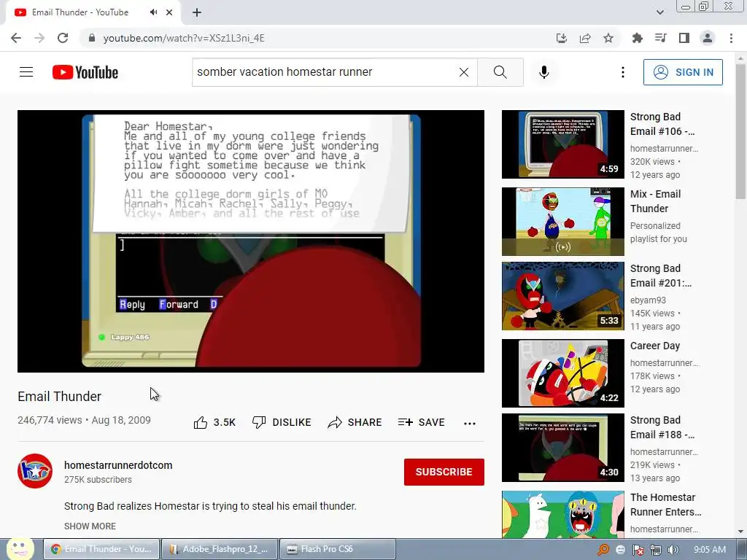Open homestarrunnerdotcom channel name link
Viewport: 747px width, 560px height.
118,465
